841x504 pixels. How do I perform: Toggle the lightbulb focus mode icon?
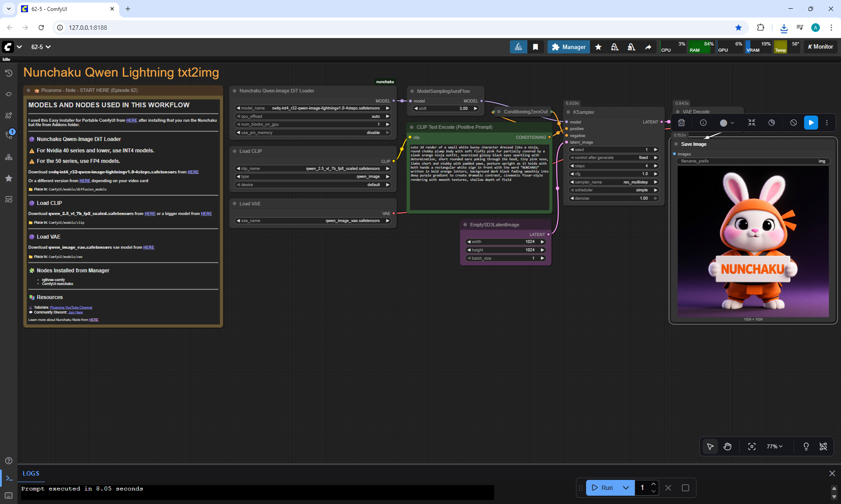pyautogui.click(x=806, y=447)
